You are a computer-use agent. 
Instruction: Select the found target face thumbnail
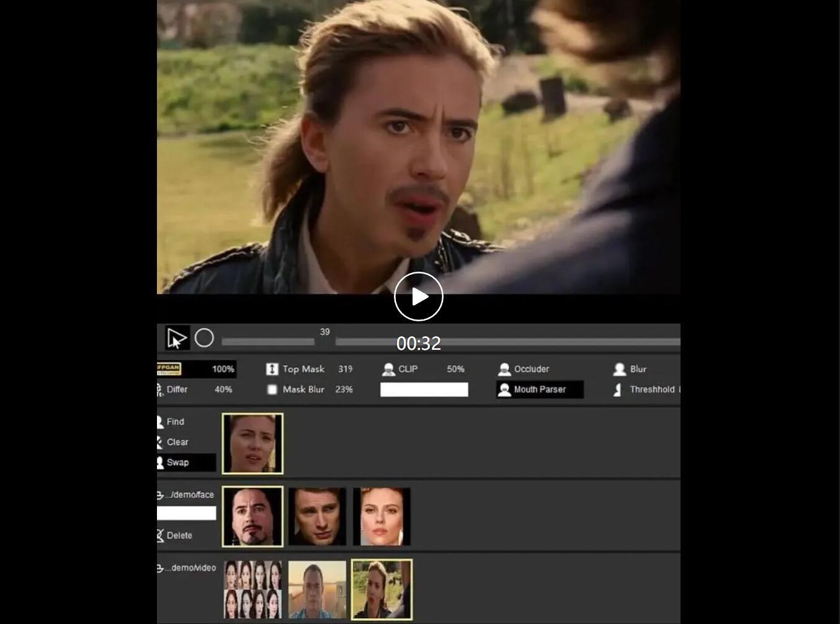252,443
